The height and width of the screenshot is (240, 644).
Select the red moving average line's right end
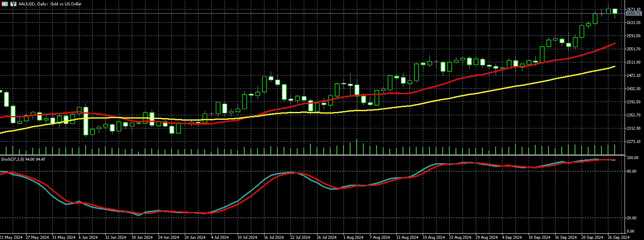click(x=614, y=43)
